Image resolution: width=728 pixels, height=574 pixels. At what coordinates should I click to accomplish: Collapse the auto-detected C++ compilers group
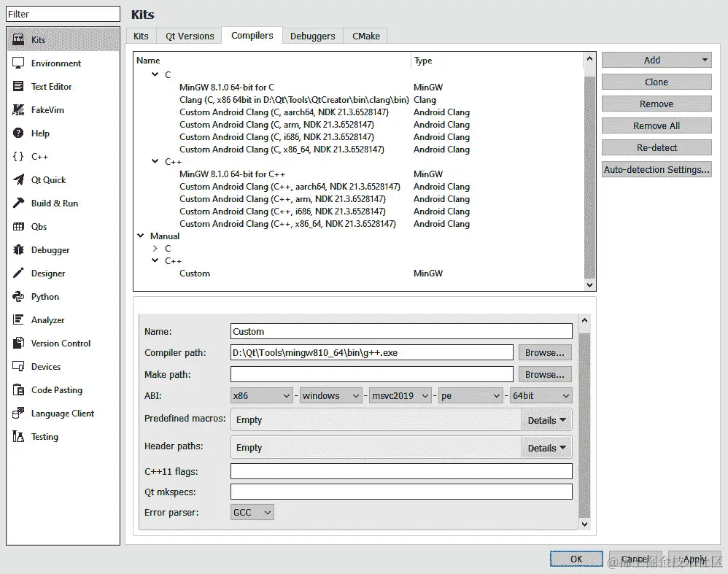pos(155,161)
